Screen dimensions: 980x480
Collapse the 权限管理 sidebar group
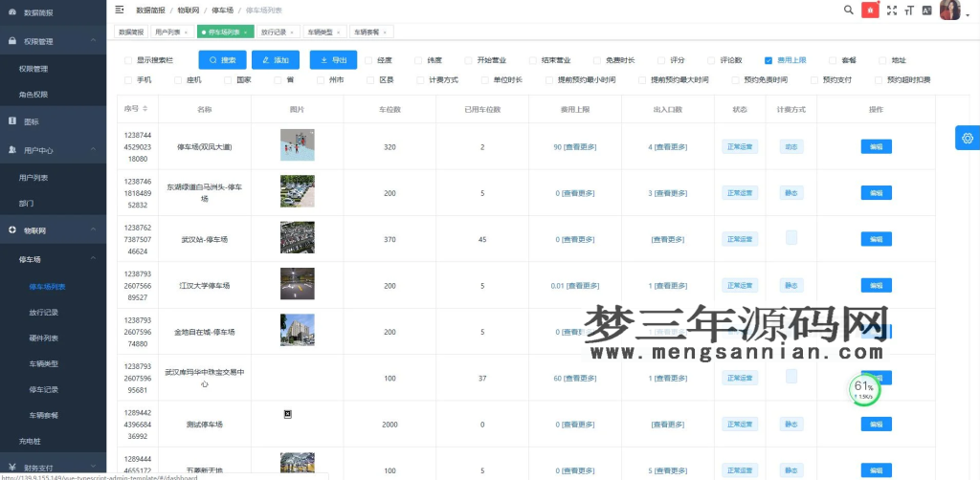[54, 41]
